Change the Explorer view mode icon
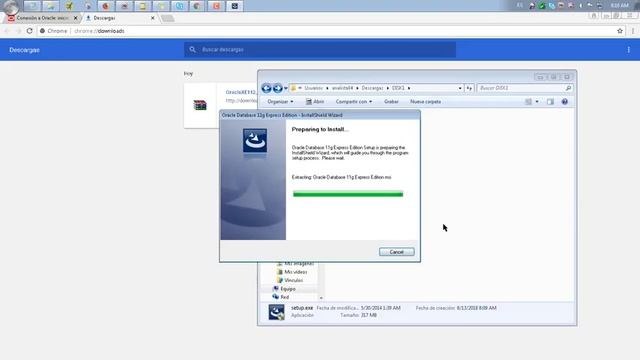The height and width of the screenshot is (360, 640). click(528, 102)
